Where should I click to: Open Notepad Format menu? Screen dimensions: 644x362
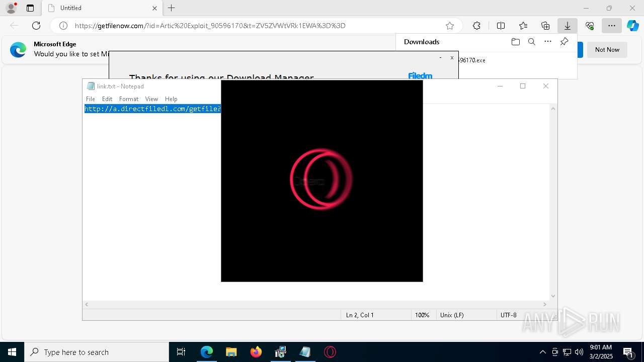(129, 99)
